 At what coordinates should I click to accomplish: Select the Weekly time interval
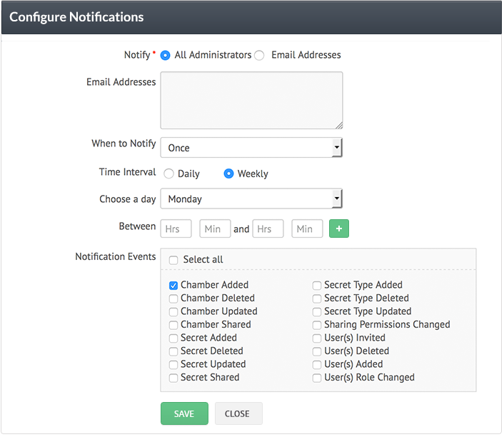click(x=229, y=174)
